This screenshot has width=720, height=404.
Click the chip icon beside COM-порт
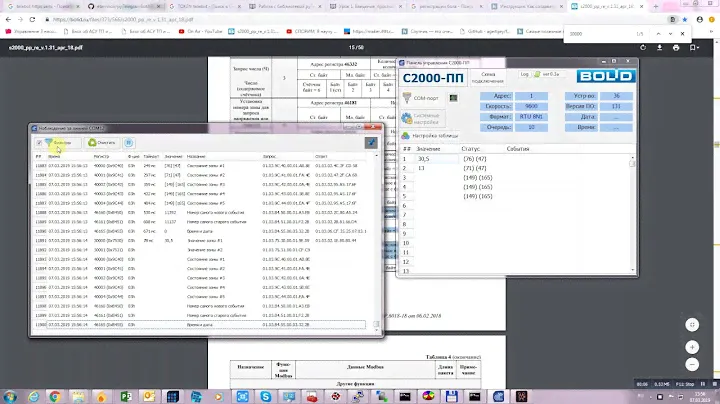point(453,97)
